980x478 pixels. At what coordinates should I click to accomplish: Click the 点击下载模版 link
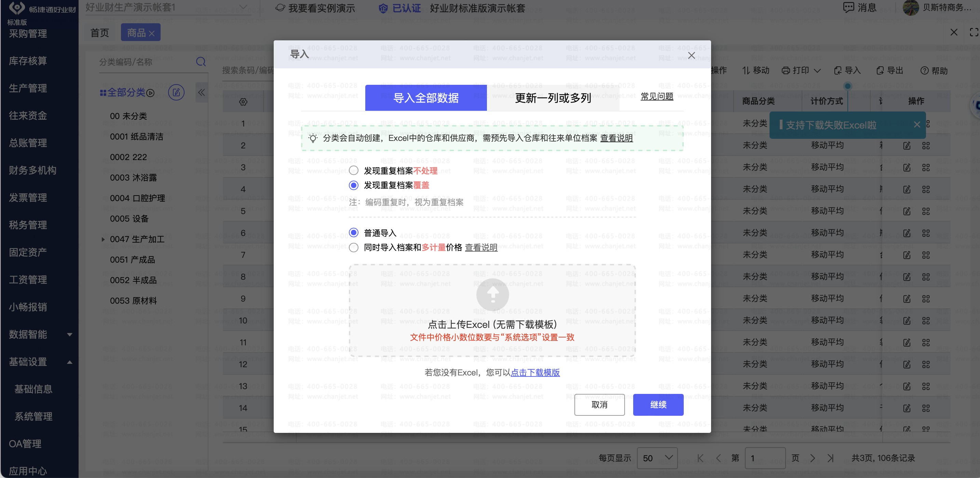(535, 373)
